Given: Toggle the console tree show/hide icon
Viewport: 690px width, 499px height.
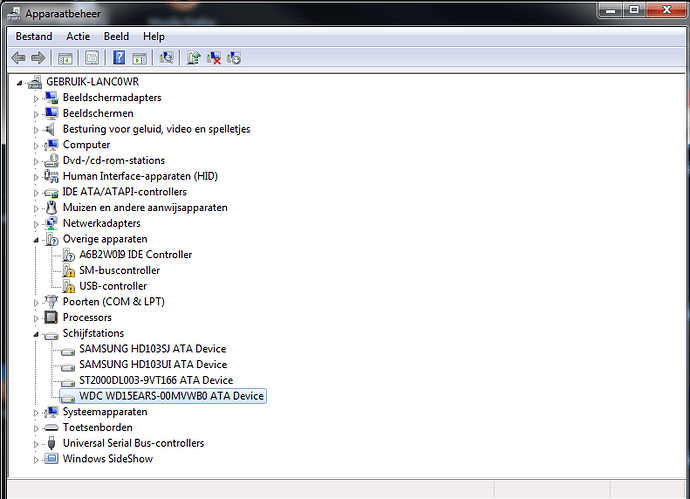Looking at the screenshot, I should click(x=65, y=58).
